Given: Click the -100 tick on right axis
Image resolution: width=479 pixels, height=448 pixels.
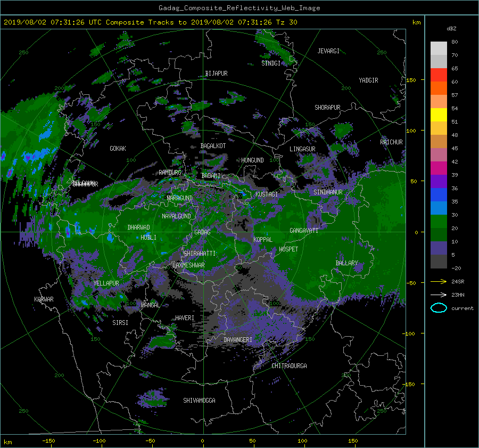Looking at the screenshot, I should point(408,333).
